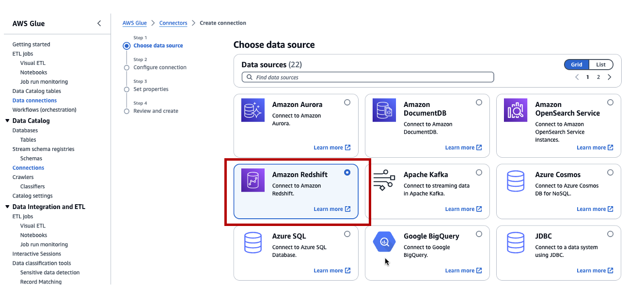Switch to Grid view

[577, 64]
